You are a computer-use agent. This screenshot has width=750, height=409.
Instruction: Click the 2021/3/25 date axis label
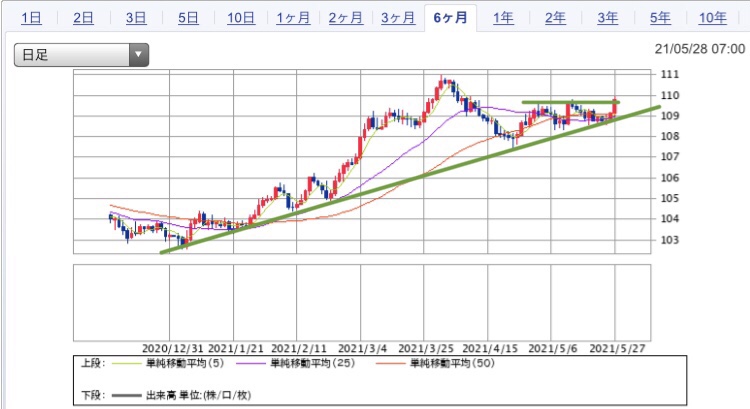point(426,348)
